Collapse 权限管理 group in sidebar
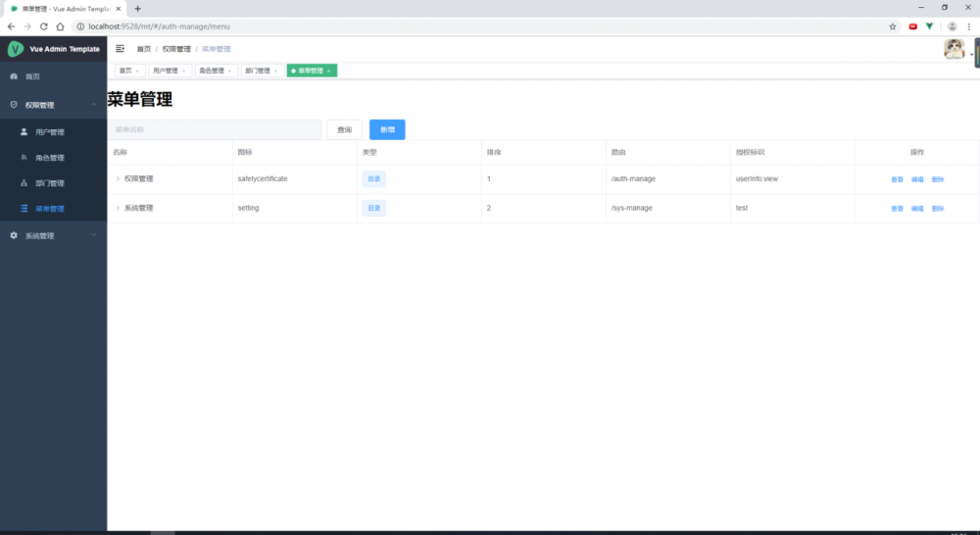Screen dimensions: 980x535 coord(53,105)
